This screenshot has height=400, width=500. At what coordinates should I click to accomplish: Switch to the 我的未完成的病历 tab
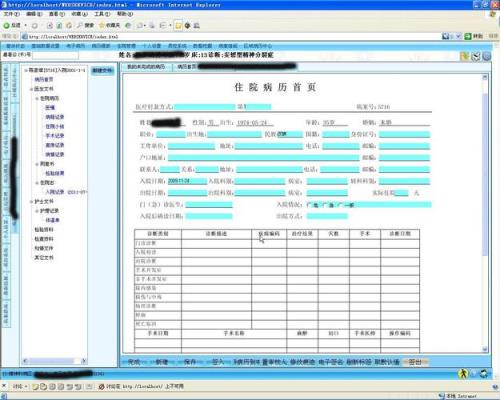tap(146, 67)
